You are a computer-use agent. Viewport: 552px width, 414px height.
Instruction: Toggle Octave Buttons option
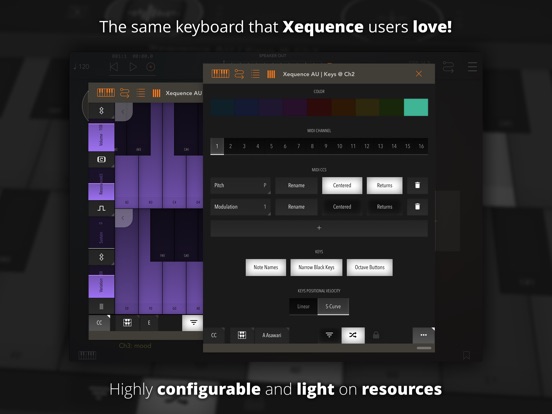370,267
